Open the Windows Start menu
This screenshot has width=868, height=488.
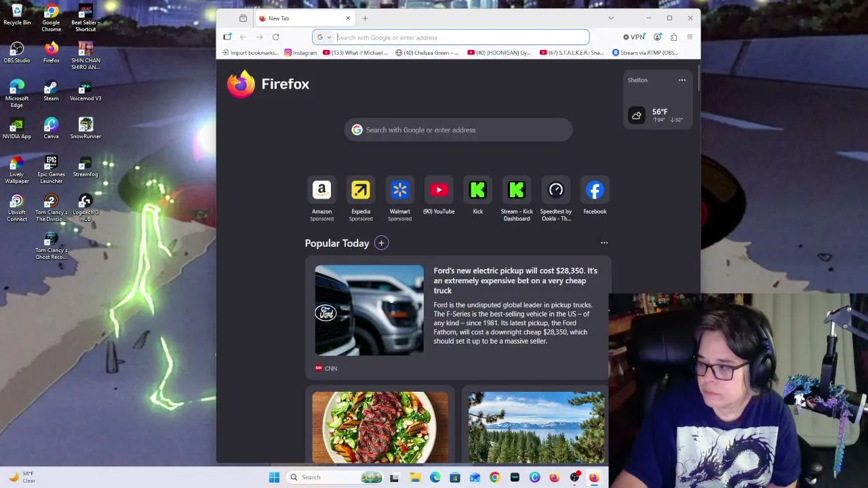[274, 477]
